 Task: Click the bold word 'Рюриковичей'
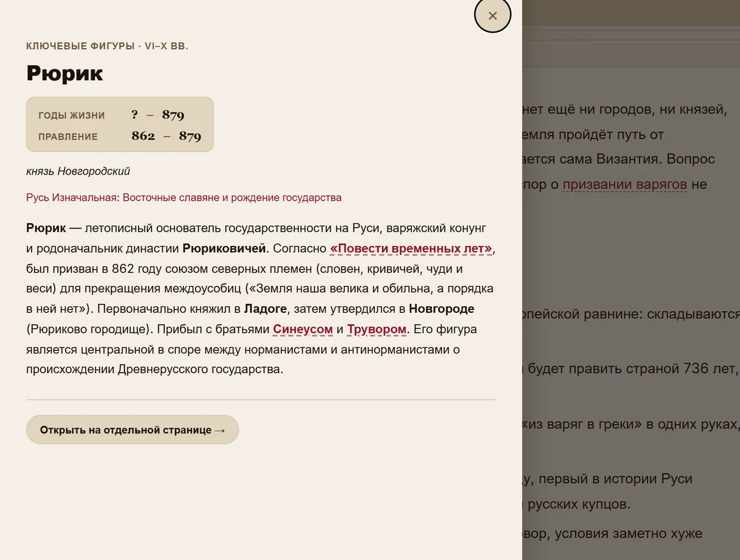click(x=224, y=248)
